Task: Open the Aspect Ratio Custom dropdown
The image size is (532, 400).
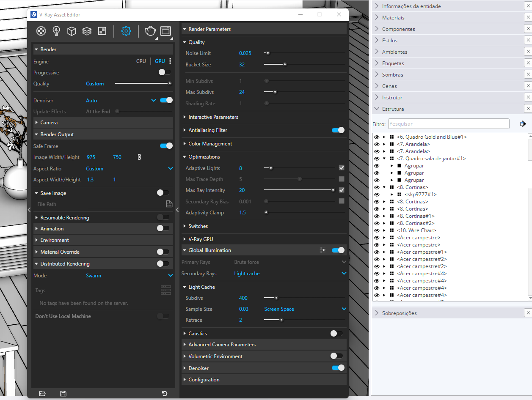Action: [x=171, y=168]
